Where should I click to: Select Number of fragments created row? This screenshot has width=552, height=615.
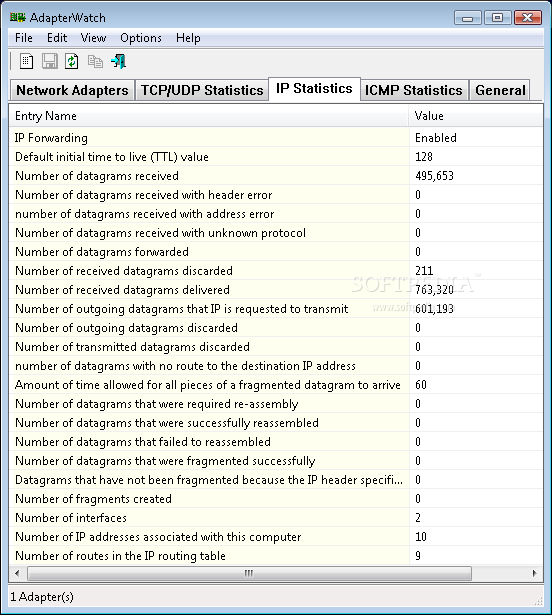point(276,499)
